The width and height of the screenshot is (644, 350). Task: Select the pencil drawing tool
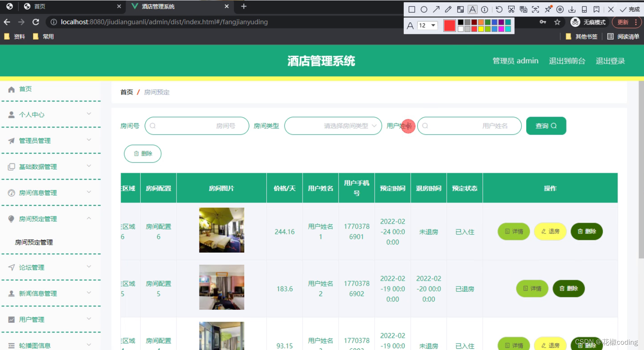[448, 9]
